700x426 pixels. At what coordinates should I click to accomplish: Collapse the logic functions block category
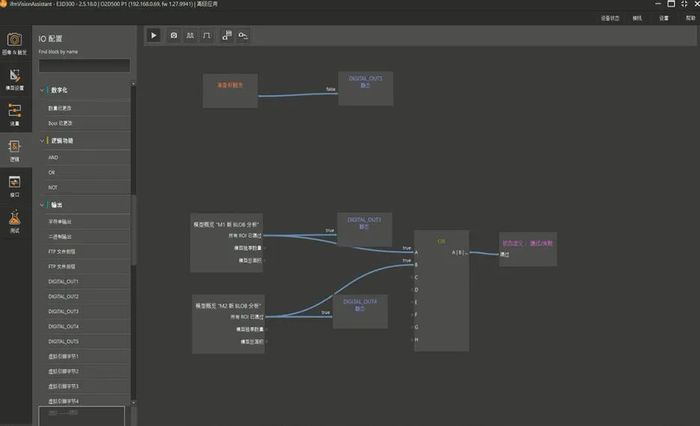(x=42, y=141)
